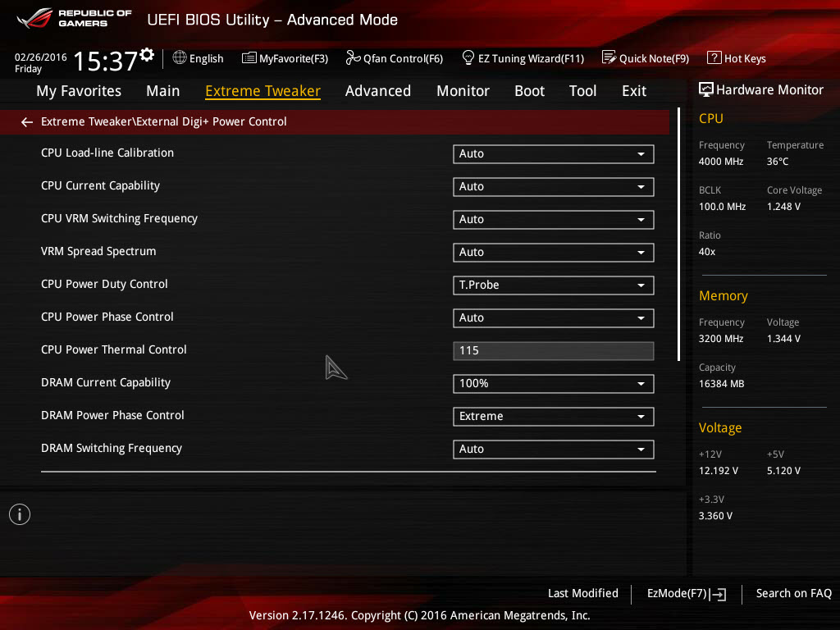Click the info circle icon
Screen dimensions: 840x630
click(x=20, y=514)
